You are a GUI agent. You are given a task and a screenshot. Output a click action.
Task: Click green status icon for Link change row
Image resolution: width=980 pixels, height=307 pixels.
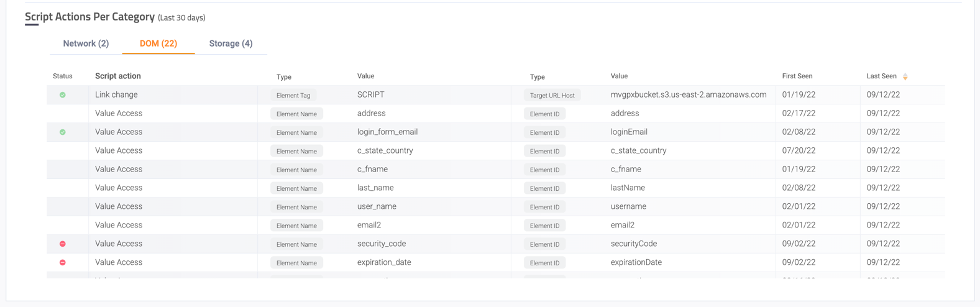pyautogui.click(x=63, y=95)
